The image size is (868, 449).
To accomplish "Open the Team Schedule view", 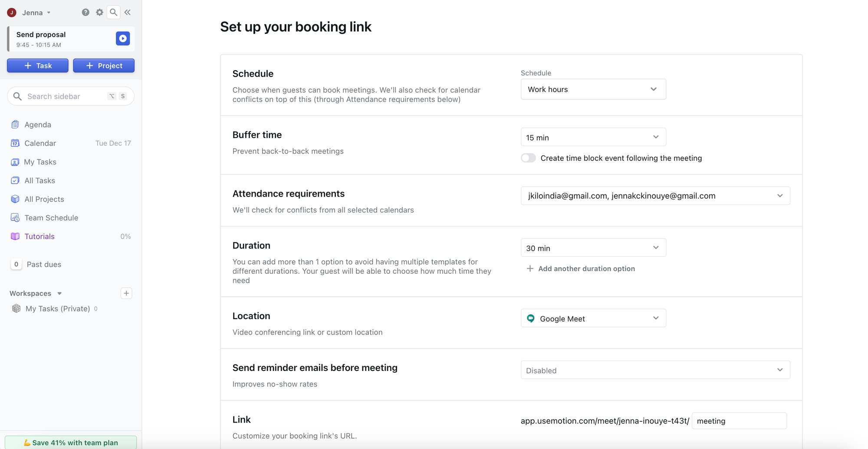I will (x=51, y=217).
